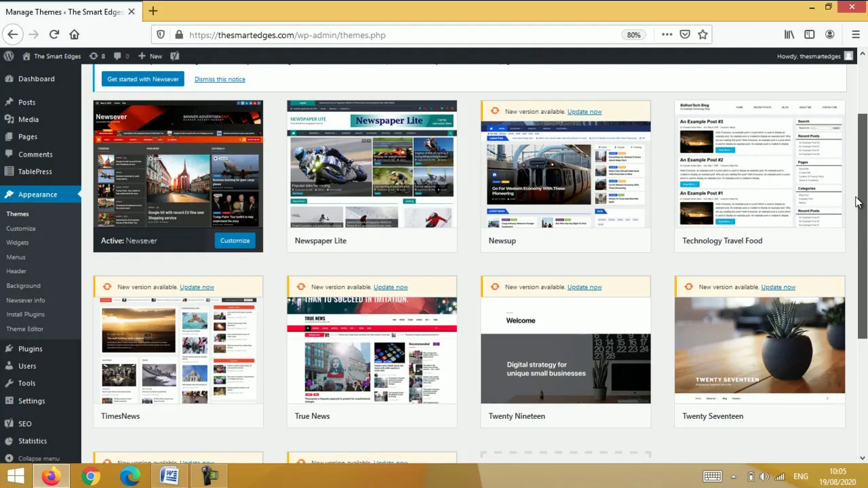Open the Users menu item
The height and width of the screenshot is (488, 868).
pos(41,366)
